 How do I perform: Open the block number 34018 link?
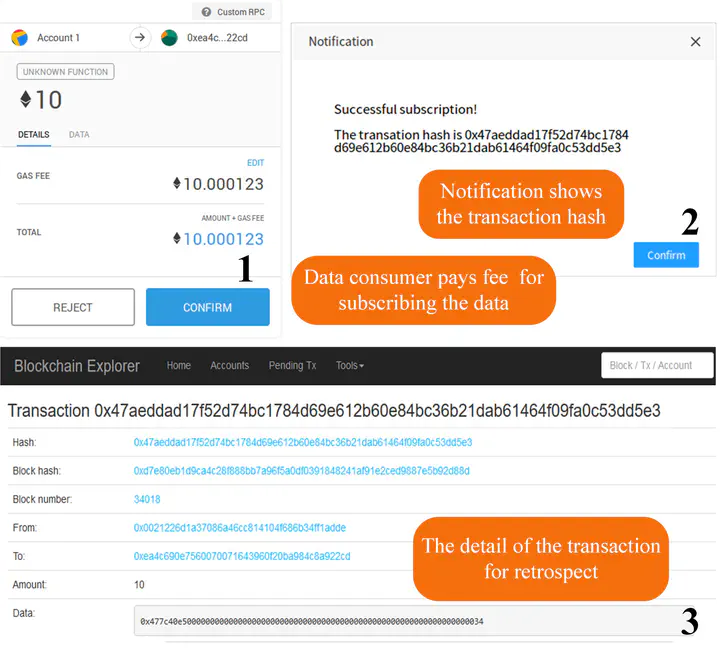tap(147, 499)
